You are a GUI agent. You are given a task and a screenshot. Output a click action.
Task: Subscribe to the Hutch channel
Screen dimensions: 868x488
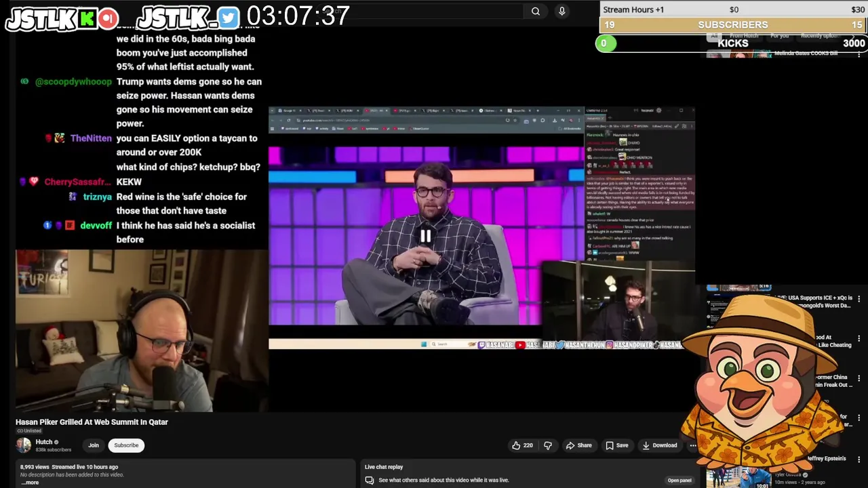point(126,445)
